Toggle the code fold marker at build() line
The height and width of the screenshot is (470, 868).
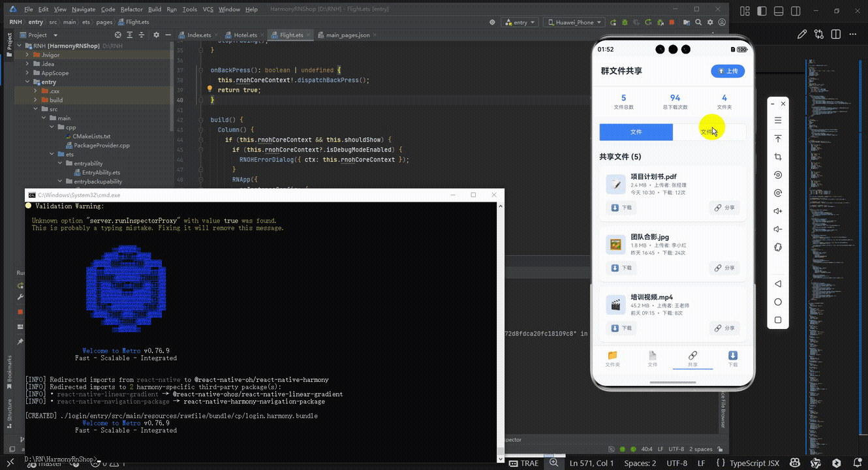(200, 120)
